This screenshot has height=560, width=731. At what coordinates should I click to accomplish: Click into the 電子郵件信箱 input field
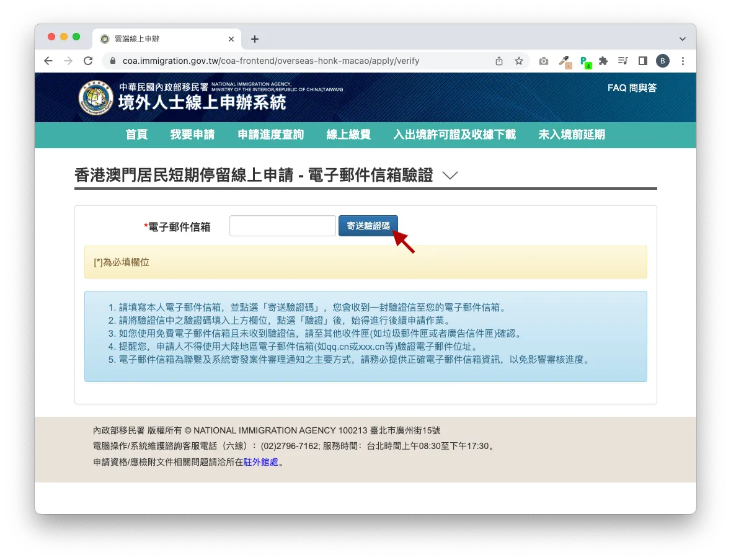(x=283, y=226)
